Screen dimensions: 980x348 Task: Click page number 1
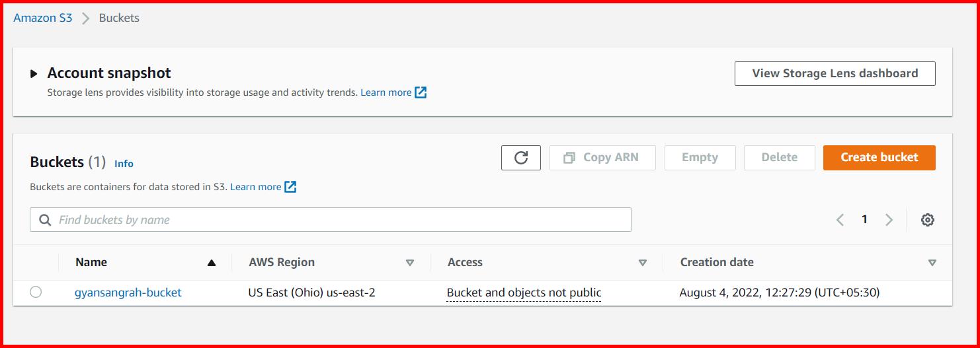coord(864,219)
